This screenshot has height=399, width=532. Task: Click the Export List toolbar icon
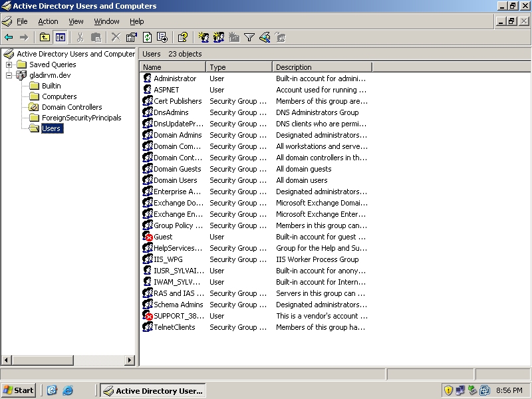pos(162,37)
